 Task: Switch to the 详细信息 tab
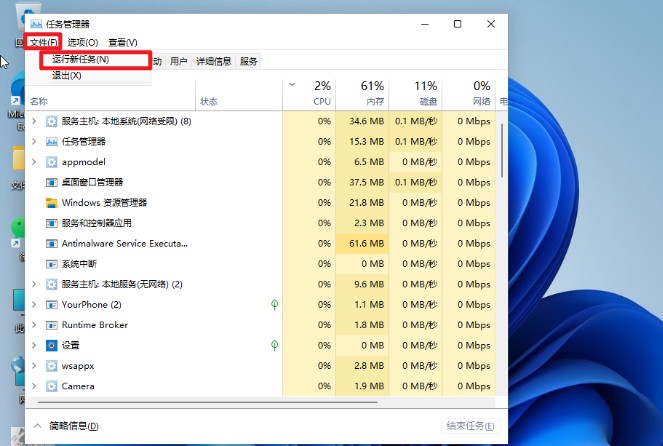coord(214,61)
